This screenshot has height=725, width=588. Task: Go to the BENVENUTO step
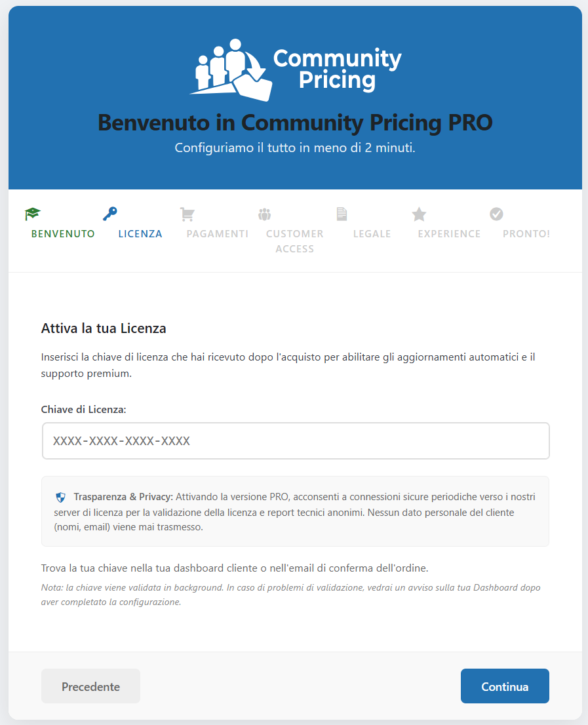tap(63, 234)
